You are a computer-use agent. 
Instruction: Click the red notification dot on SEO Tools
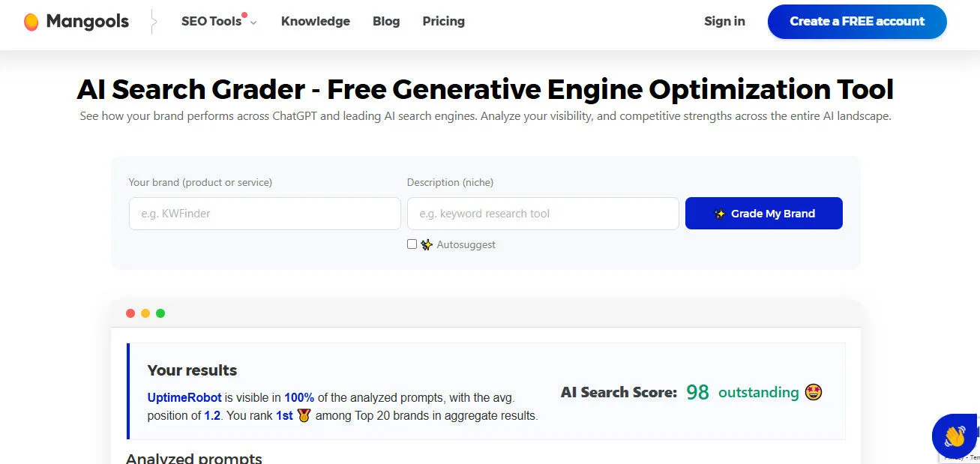244,13
